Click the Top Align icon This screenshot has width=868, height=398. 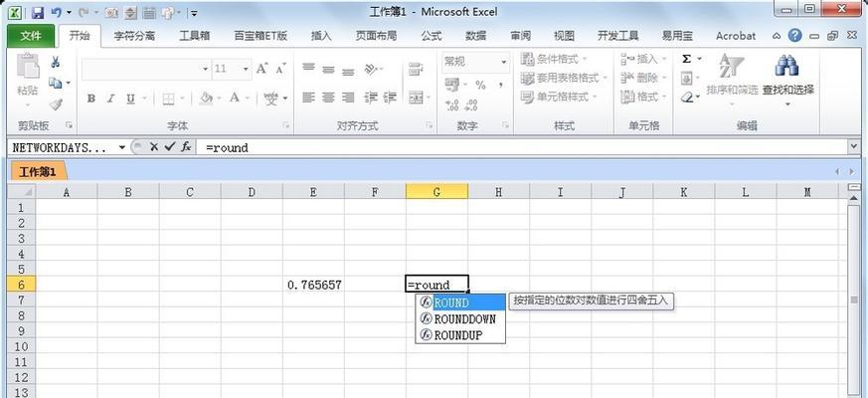[308, 69]
